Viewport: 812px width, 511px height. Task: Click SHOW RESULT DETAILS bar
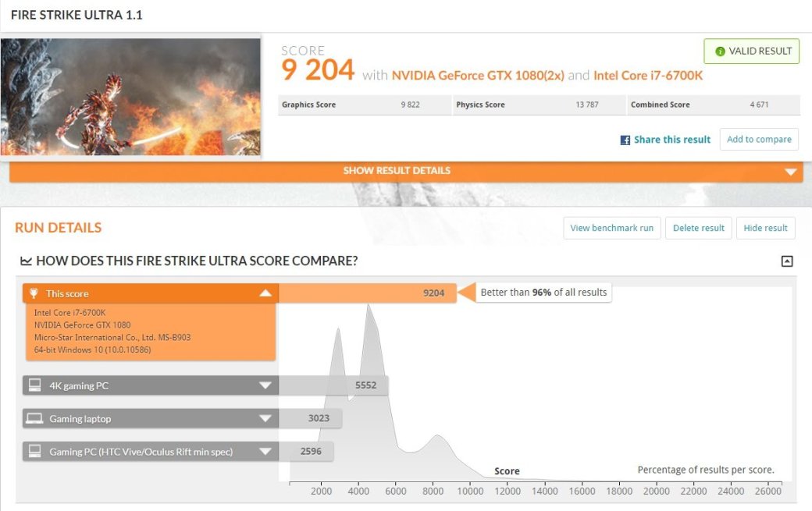[x=406, y=171]
